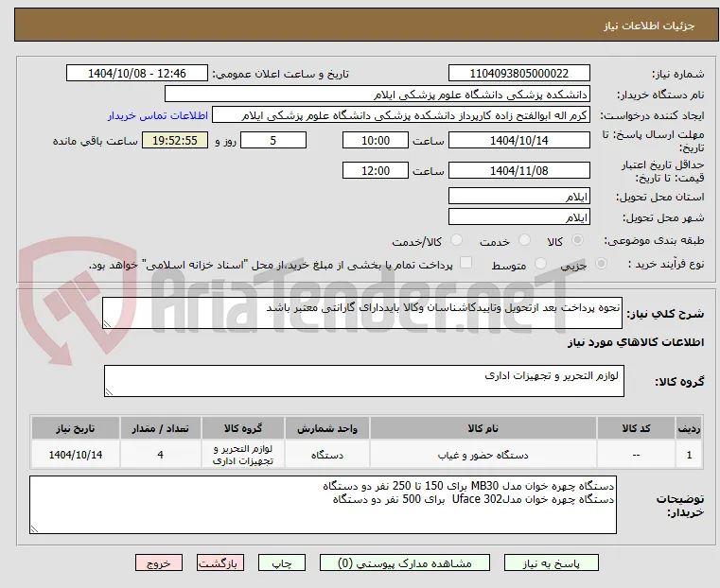
Task: Click the ساعت باقی مانده label
Action: point(95,141)
